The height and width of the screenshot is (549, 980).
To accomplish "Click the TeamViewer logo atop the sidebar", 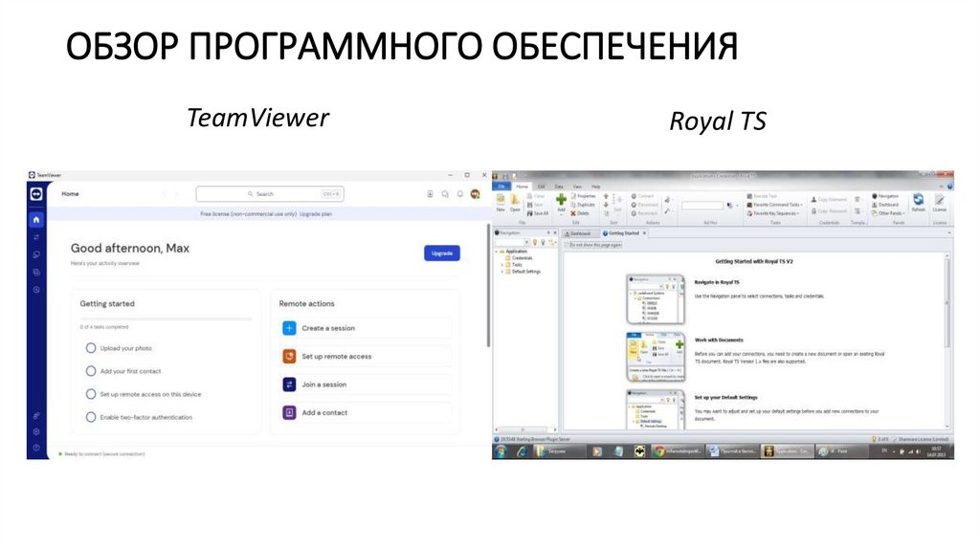I will (36, 194).
